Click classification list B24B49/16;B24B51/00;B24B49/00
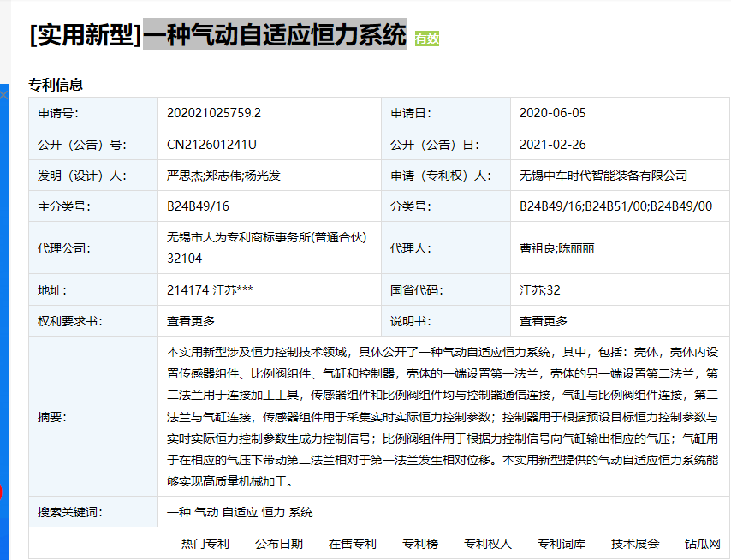This screenshot has height=560, width=731. (615, 206)
